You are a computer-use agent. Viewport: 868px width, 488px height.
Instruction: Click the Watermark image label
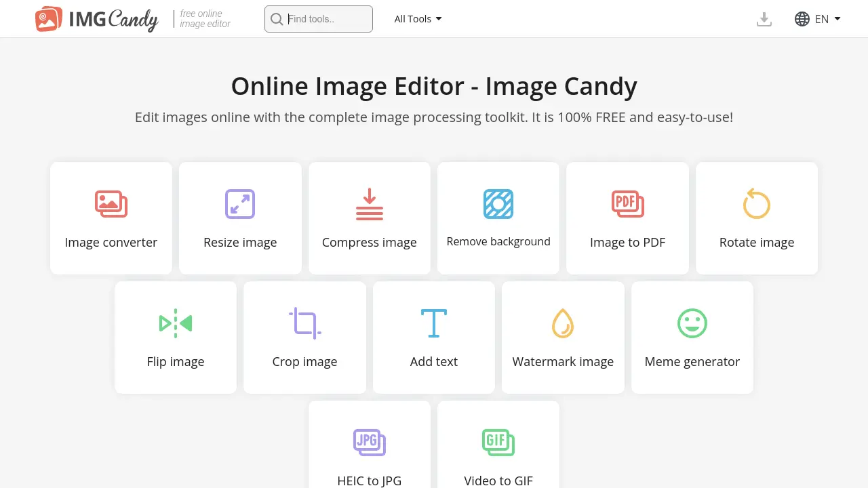[x=563, y=362]
